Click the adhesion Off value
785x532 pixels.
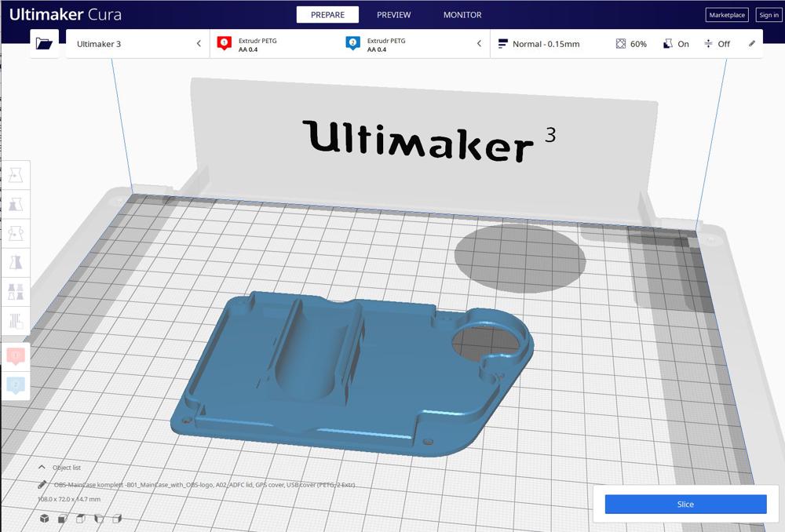point(724,44)
